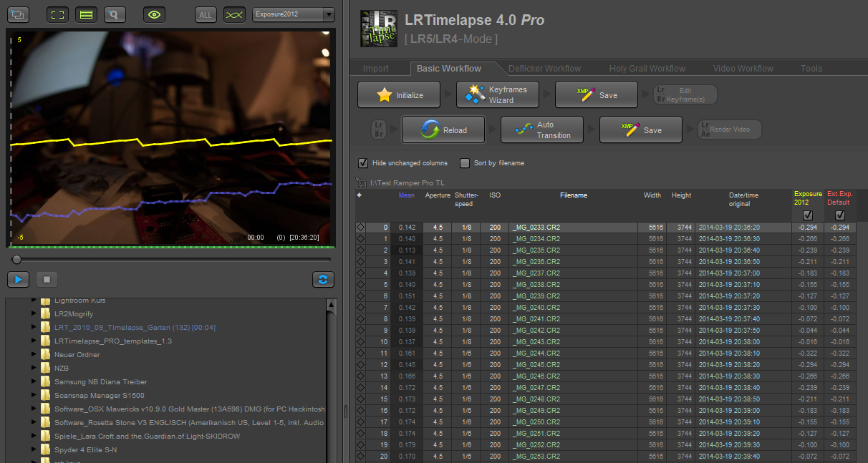Expand LRTimelapse_PRO_templates_1.3 folder
The width and height of the screenshot is (868, 463).
(33, 341)
